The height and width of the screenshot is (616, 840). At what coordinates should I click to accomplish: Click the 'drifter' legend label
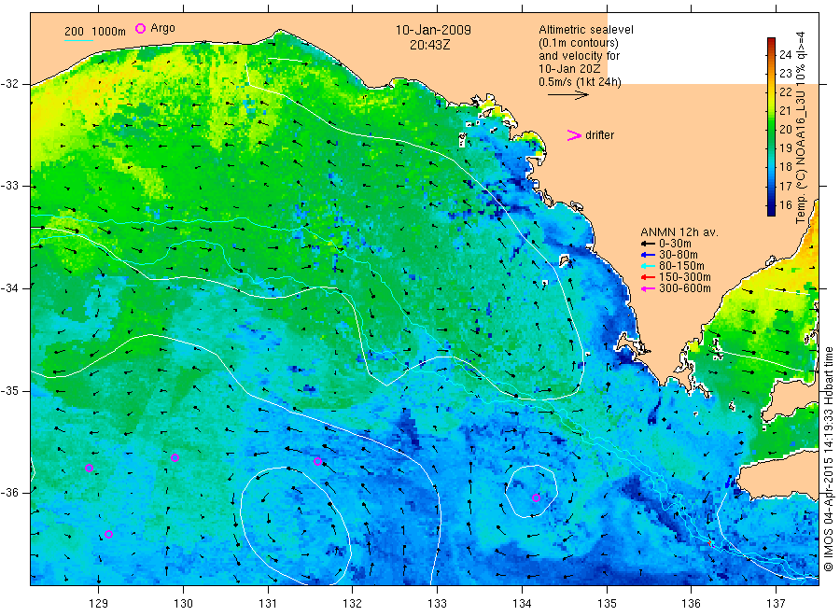599,135
